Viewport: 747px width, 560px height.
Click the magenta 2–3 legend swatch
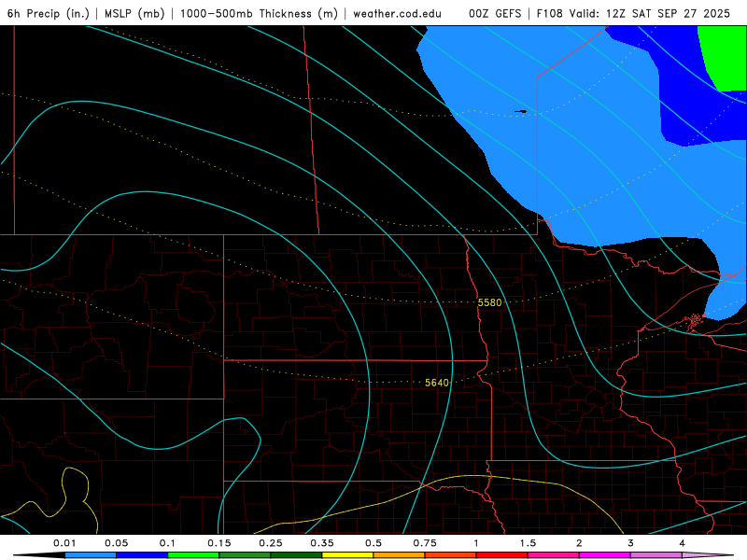(605, 555)
